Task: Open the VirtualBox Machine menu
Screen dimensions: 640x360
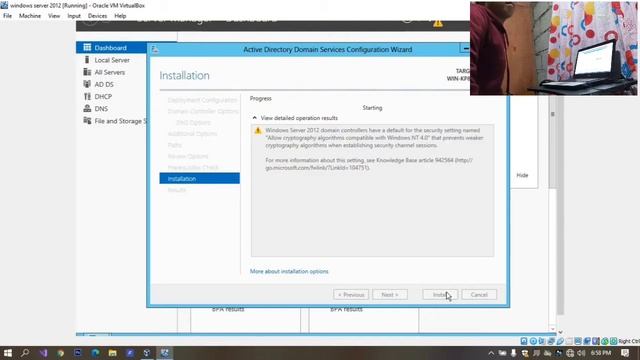Action: tap(30, 16)
